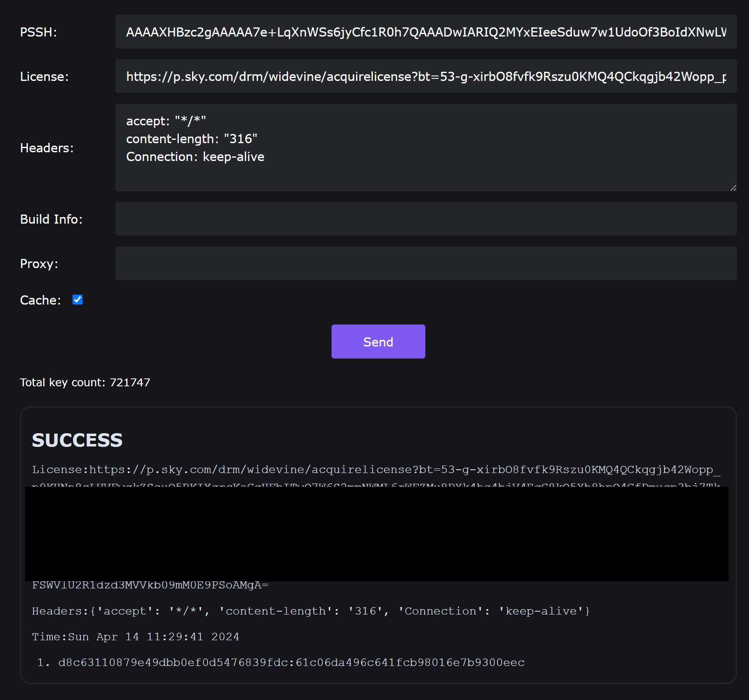
Task: Click the Total key count text
Action: pos(85,382)
